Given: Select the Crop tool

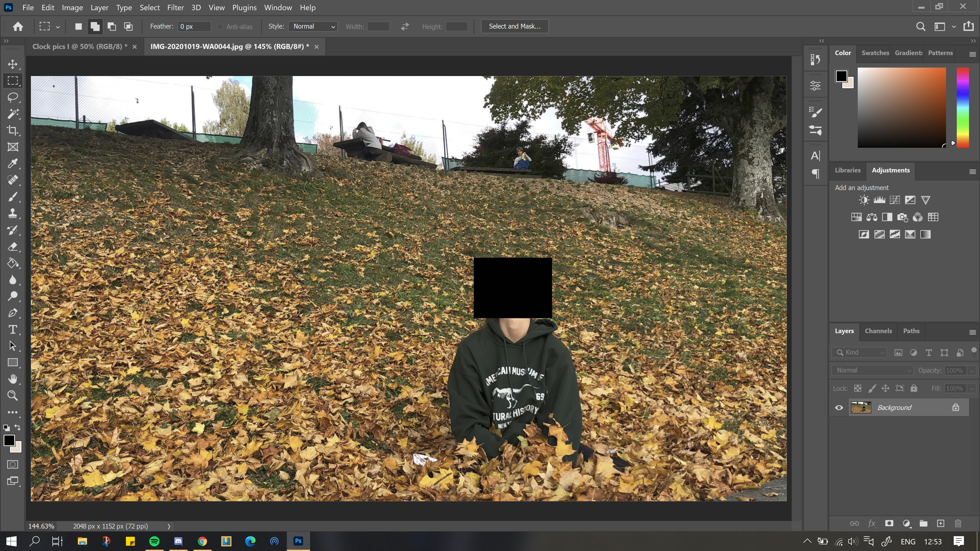Looking at the screenshot, I should click(x=13, y=130).
